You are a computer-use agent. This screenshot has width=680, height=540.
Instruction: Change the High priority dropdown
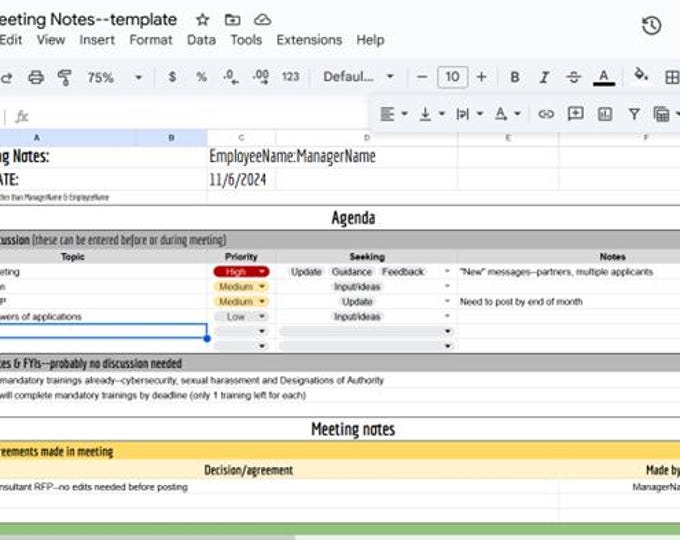pyautogui.click(x=241, y=272)
